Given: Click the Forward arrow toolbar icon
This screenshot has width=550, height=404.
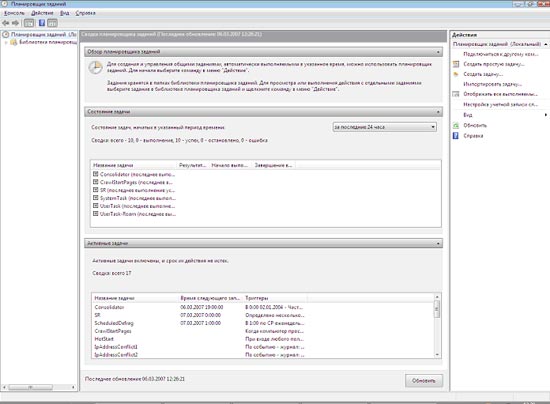Looking at the screenshot, I should pyautogui.click(x=15, y=23).
